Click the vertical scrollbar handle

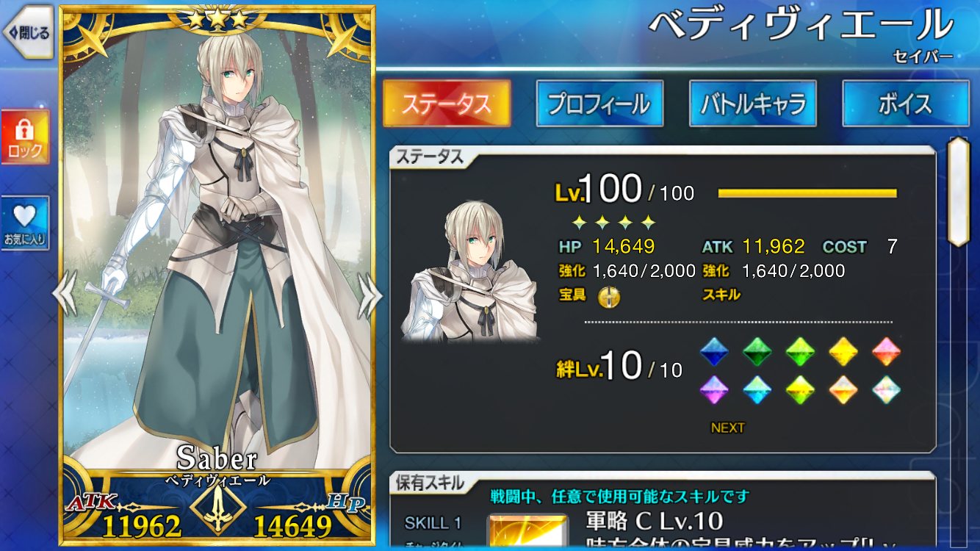tap(959, 191)
